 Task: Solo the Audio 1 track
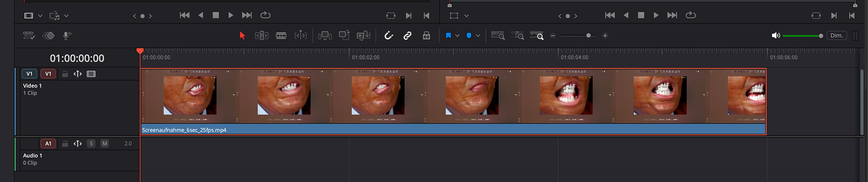[x=91, y=144]
